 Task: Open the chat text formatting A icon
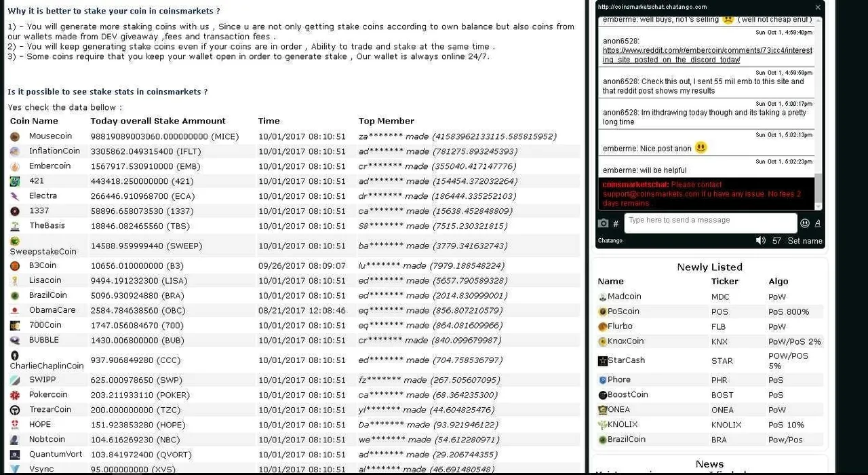(818, 223)
